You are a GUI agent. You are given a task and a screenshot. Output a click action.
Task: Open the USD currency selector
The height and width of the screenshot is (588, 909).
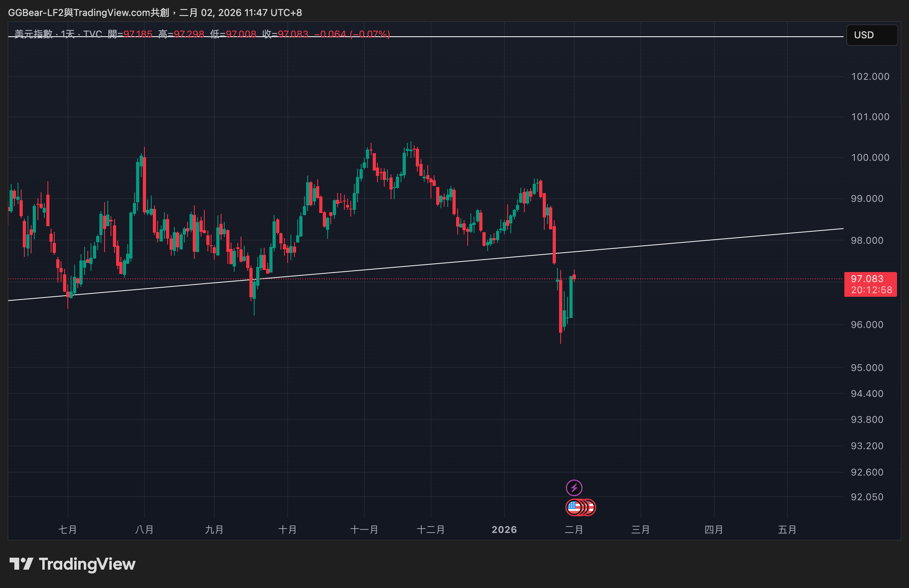871,35
